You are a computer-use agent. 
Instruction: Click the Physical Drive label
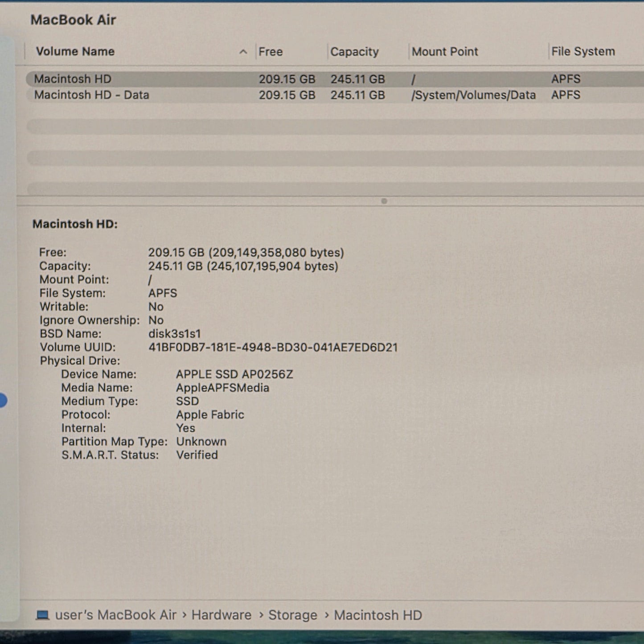[80, 361]
